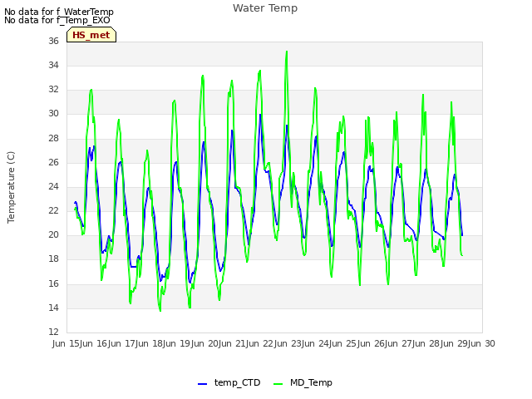532x399 pixels.
Task: Click the 20 y-axis tick label
Action: (x=53, y=234)
